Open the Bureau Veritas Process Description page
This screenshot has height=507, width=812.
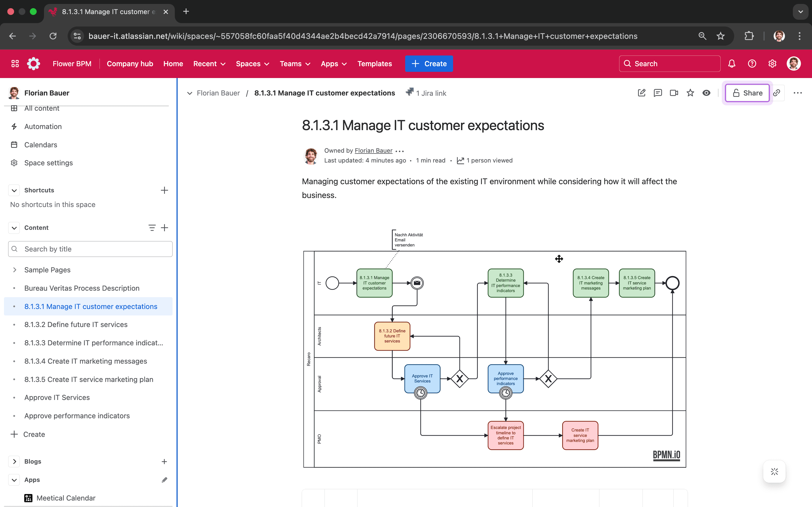point(82,288)
